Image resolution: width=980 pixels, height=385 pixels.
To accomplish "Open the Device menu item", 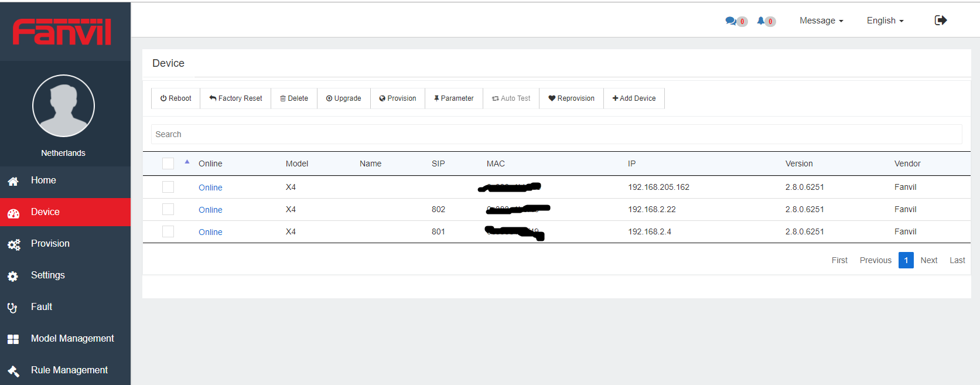I will (x=65, y=212).
